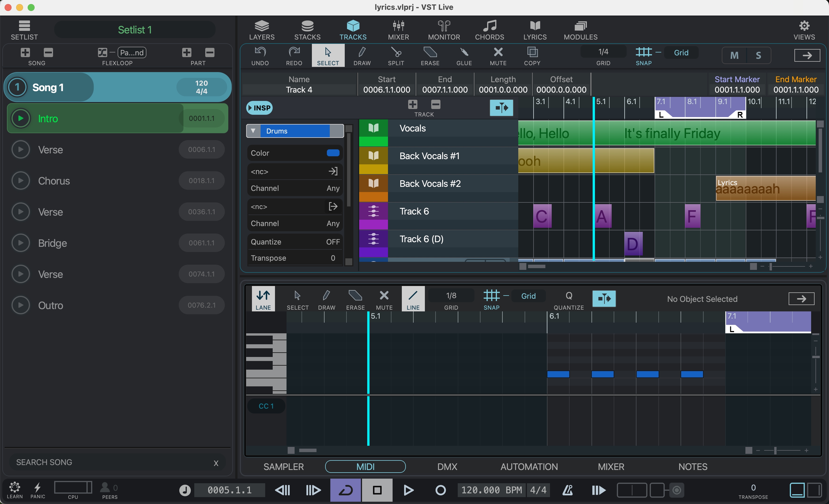Open the INSP inspector button
This screenshot has width=829, height=504.
259,108
